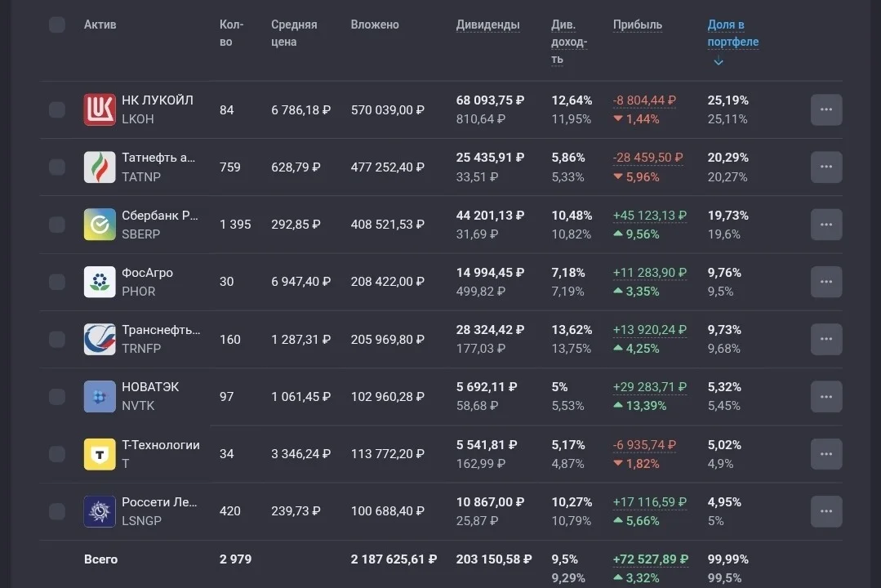Click the LKOH ticker label
Screen dimensions: 881x588
(x=138, y=119)
